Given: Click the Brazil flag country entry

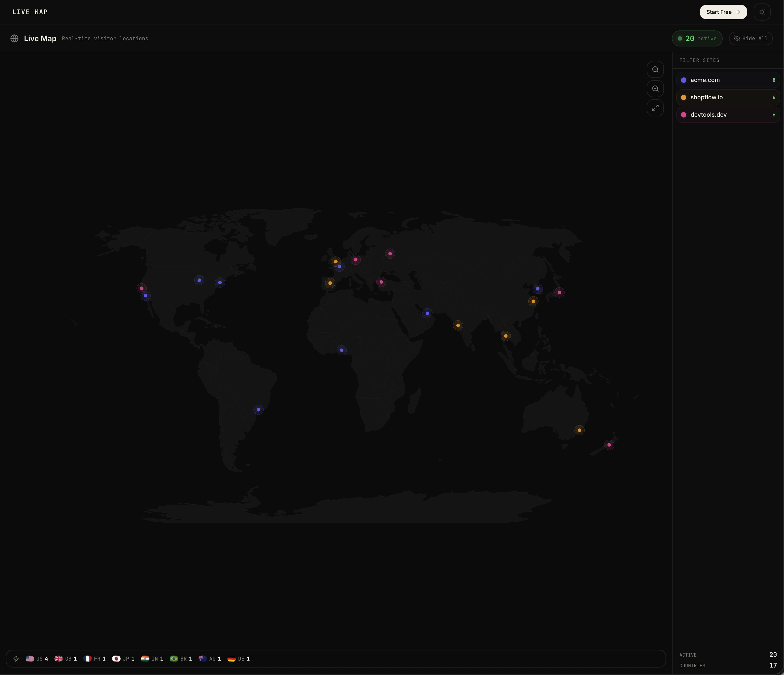Looking at the screenshot, I should point(181,659).
